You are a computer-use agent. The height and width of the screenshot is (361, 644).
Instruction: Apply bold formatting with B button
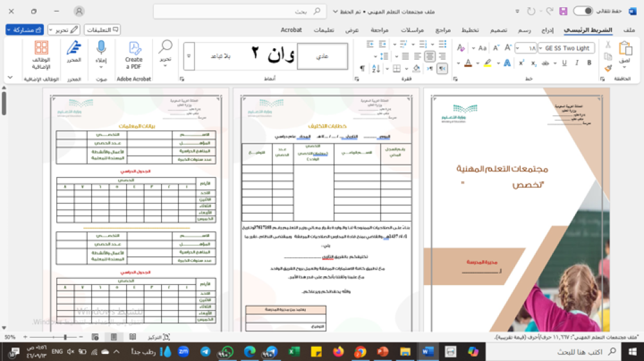(589, 63)
